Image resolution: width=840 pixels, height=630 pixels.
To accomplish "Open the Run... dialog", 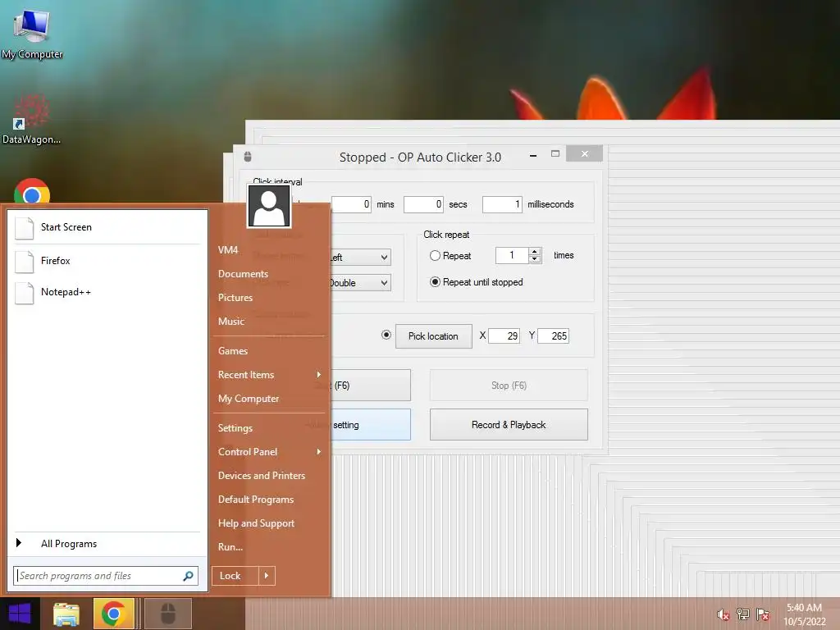I will coord(231,547).
